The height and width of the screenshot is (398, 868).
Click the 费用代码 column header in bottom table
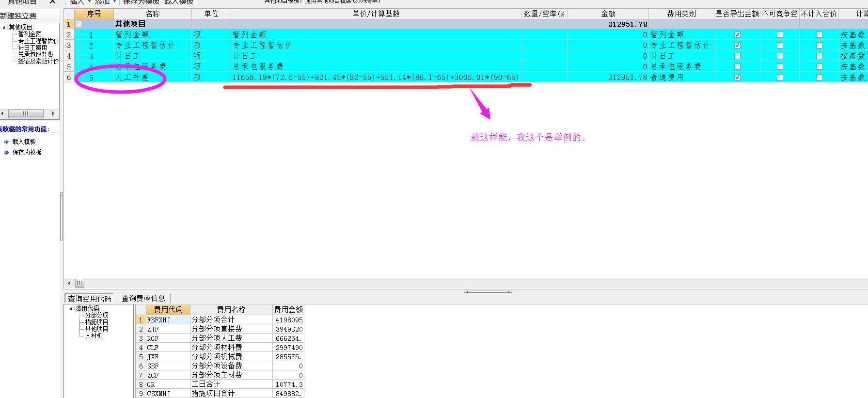[168, 309]
